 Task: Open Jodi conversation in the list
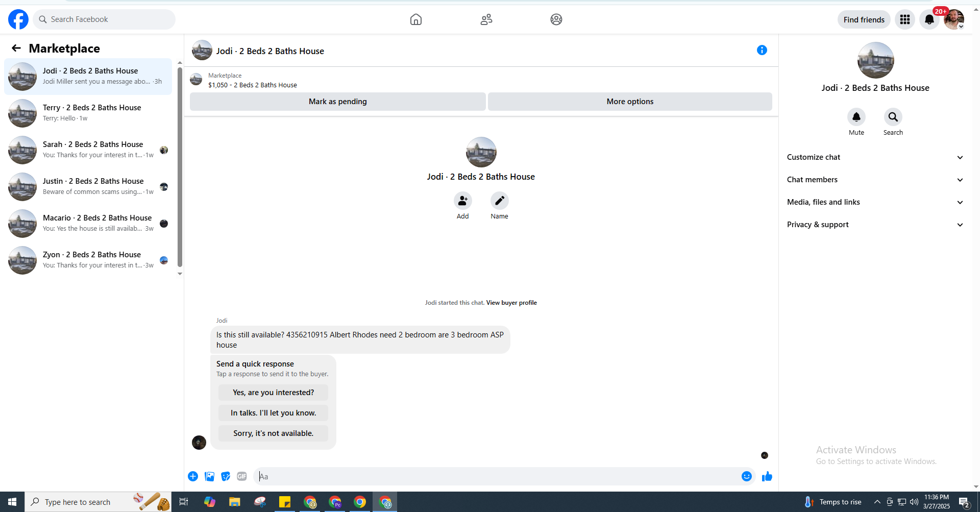[x=88, y=77]
